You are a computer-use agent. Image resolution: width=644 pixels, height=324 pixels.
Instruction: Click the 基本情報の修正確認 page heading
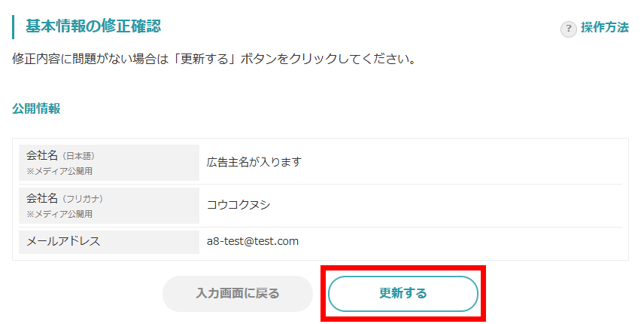(x=93, y=26)
